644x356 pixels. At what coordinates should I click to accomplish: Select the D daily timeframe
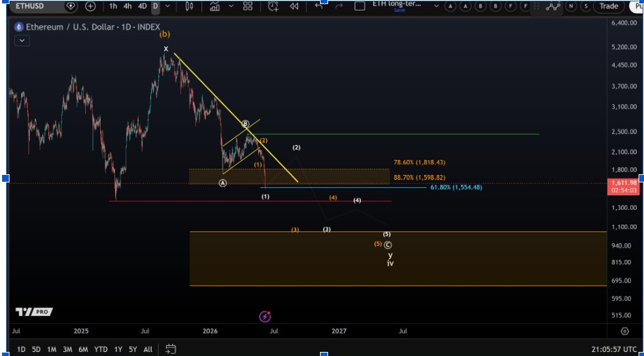155,6
